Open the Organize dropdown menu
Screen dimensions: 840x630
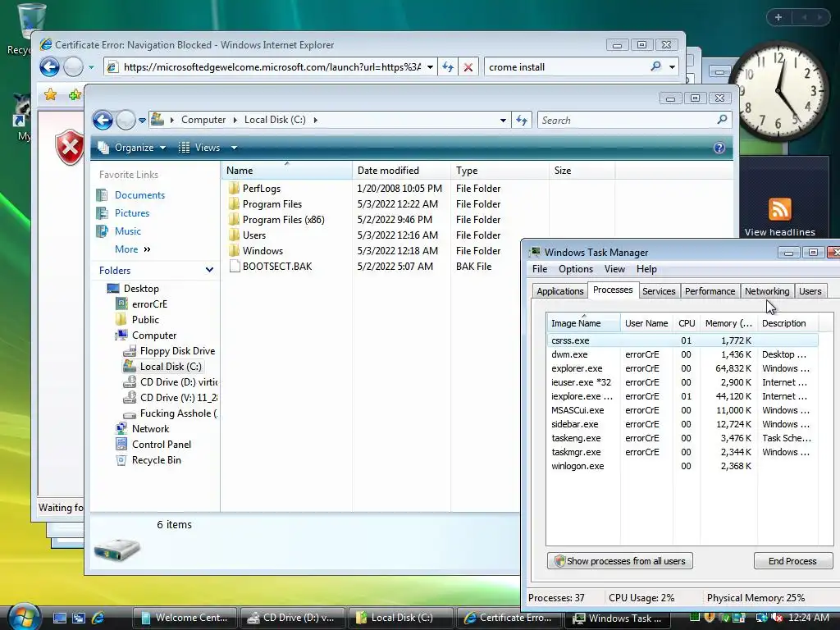132,148
